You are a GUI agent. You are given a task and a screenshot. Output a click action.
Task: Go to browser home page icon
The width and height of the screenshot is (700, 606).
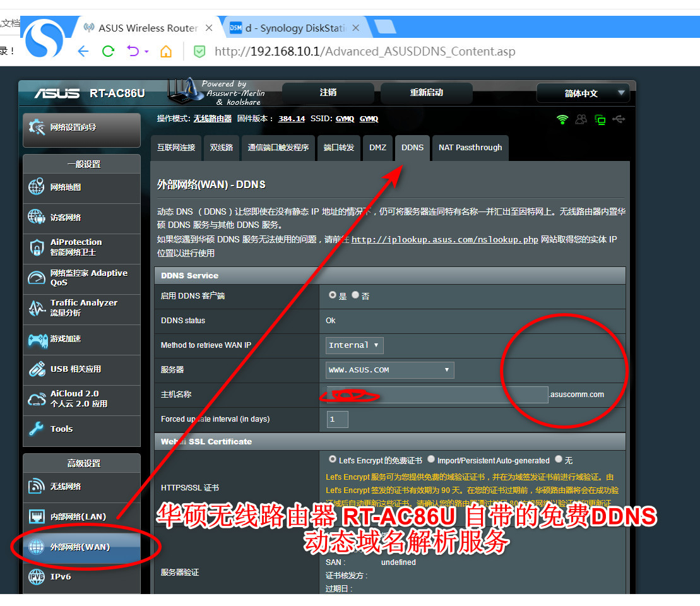[x=166, y=51]
